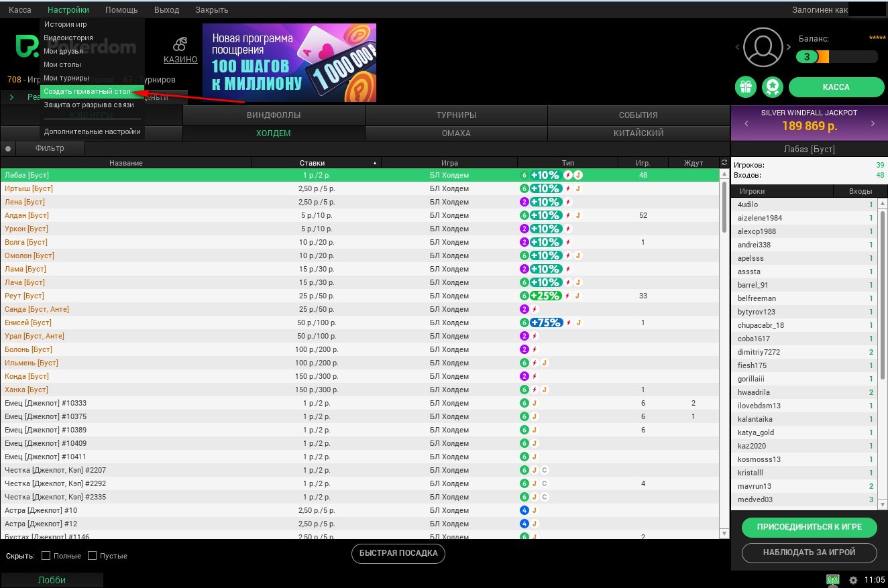Switch to ОМАХА tab

(456, 133)
